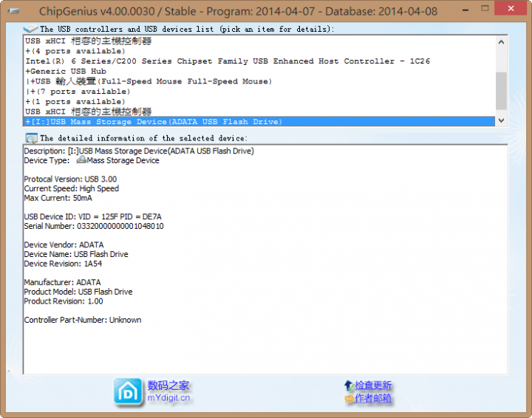Click the 'Device Name: USB Flash Drive' line

pos(76,254)
